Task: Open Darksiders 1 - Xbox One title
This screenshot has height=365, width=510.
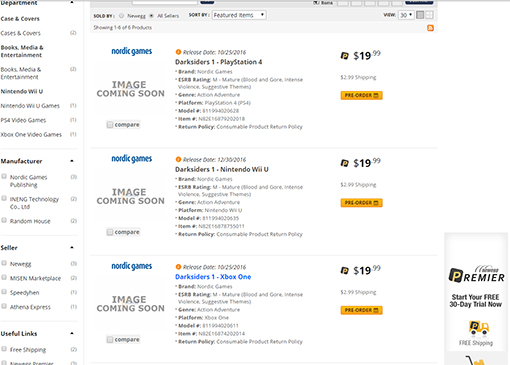Action: point(213,277)
